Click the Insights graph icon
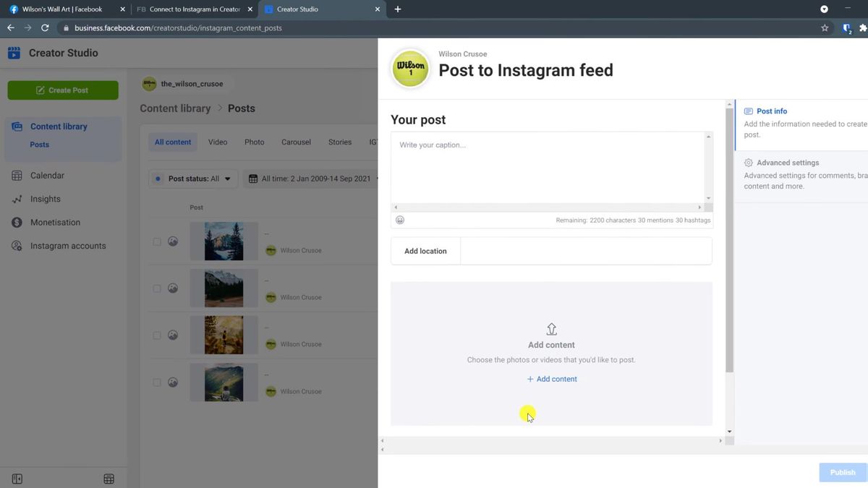The image size is (868, 488). pos(17,199)
